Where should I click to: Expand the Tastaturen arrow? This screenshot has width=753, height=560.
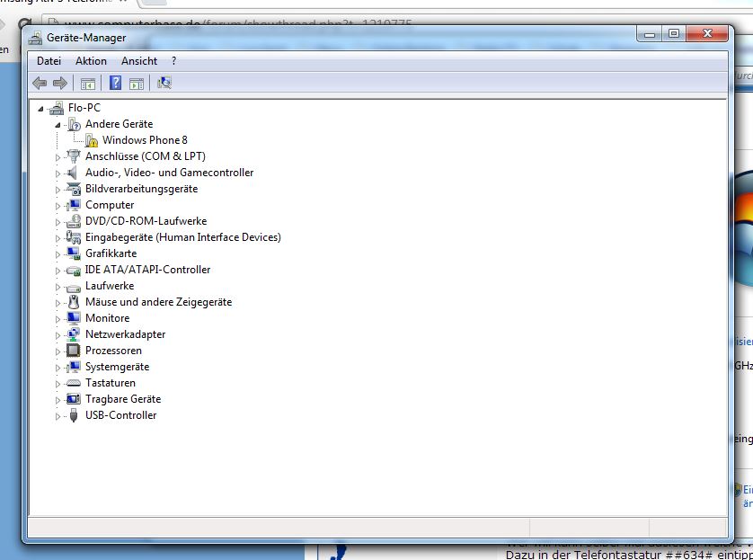(x=58, y=384)
